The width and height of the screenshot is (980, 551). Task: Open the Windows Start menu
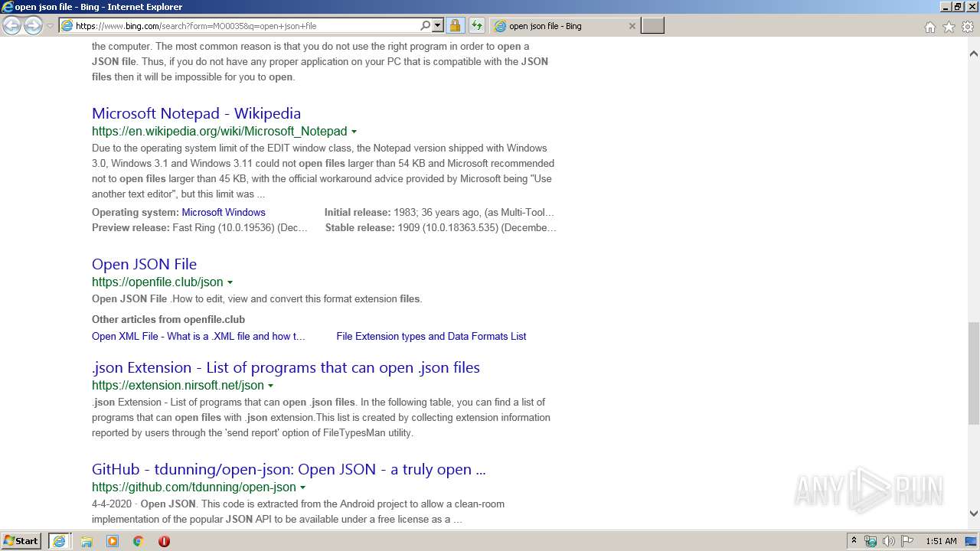[x=21, y=540]
